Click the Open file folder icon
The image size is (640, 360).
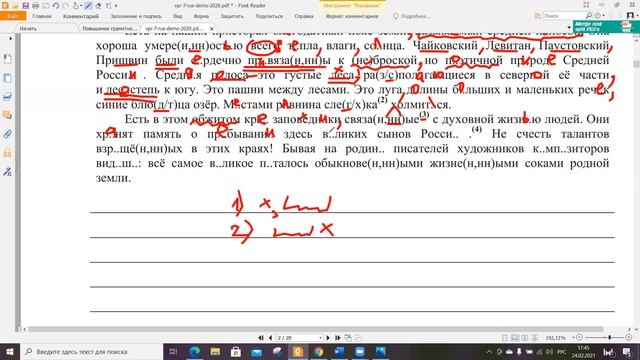(16, 5)
